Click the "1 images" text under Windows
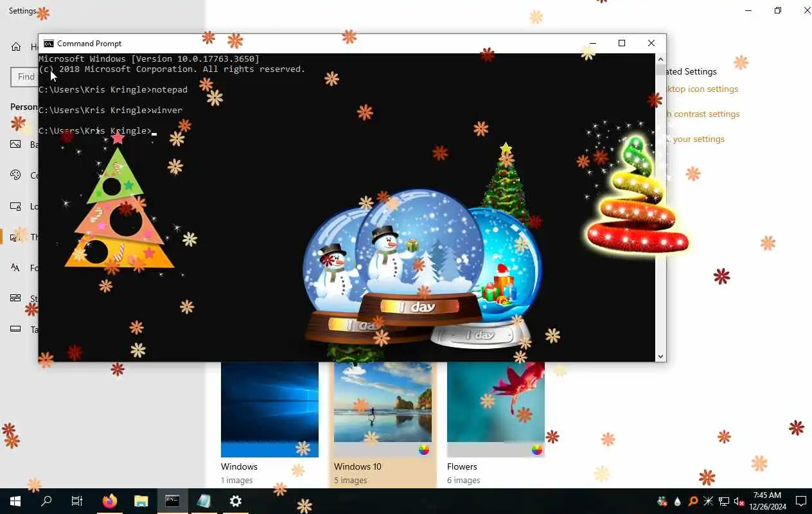 (x=237, y=481)
